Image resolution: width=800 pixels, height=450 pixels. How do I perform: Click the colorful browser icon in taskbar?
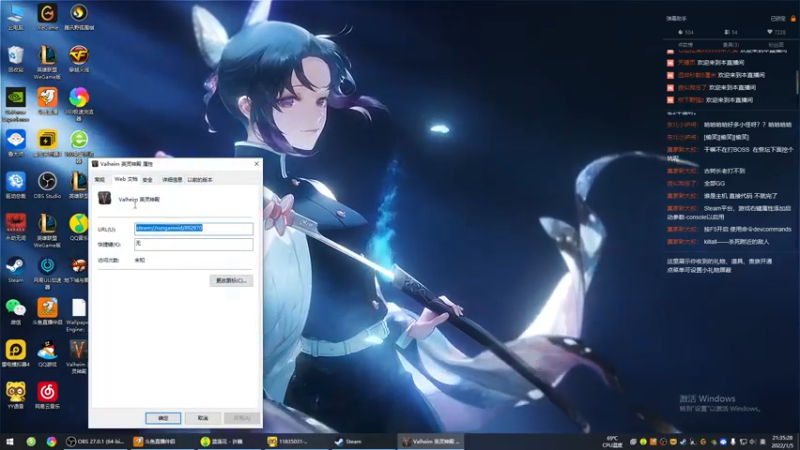(x=52, y=442)
